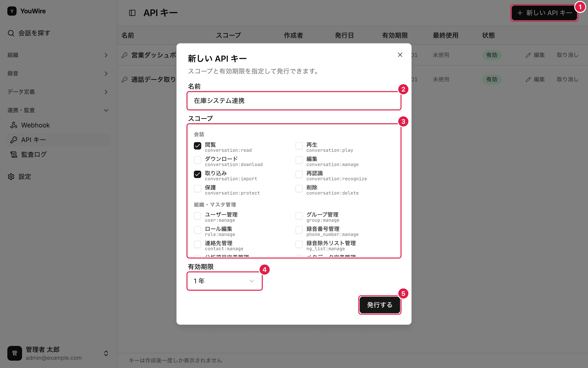Click the 発行する button
Screen dimensions: 588x368
tap(380, 305)
